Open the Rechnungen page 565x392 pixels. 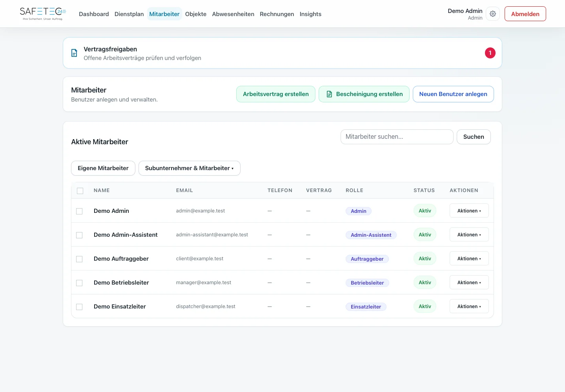(x=277, y=14)
